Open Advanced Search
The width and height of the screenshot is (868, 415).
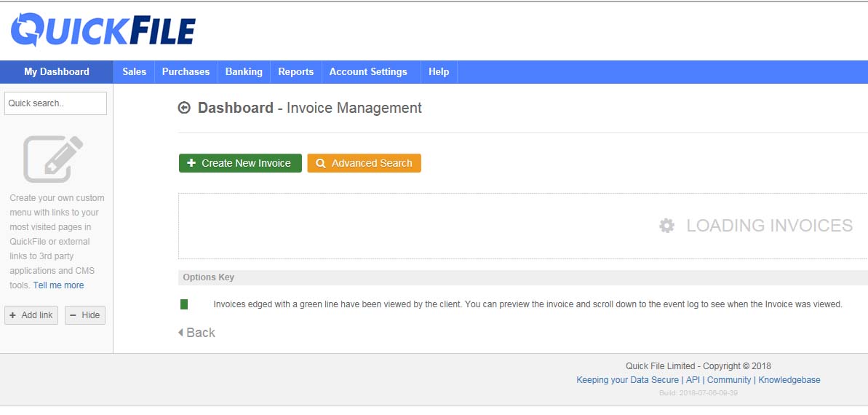(365, 163)
